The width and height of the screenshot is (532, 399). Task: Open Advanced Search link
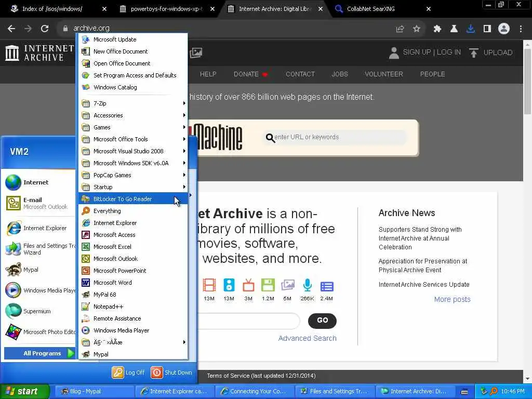tap(308, 338)
